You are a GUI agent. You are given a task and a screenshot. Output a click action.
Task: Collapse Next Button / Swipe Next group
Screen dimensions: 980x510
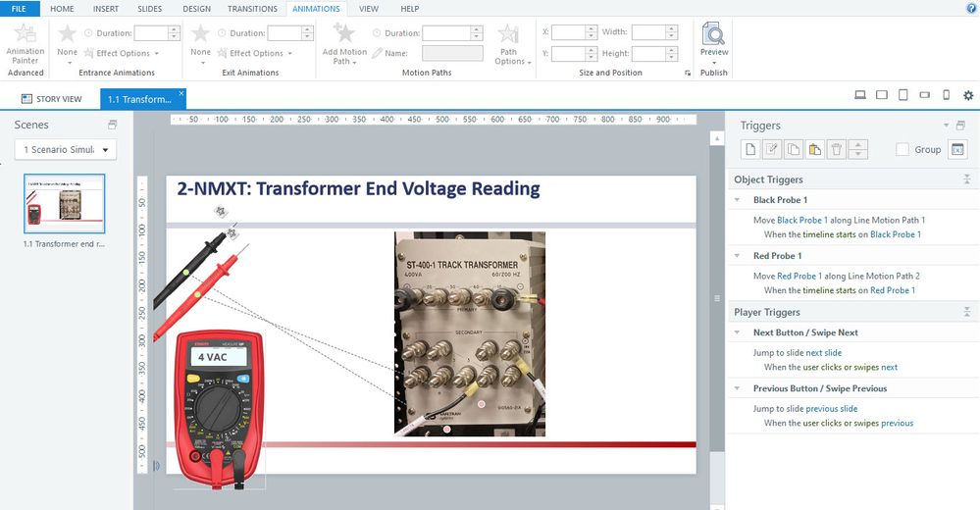(738, 332)
